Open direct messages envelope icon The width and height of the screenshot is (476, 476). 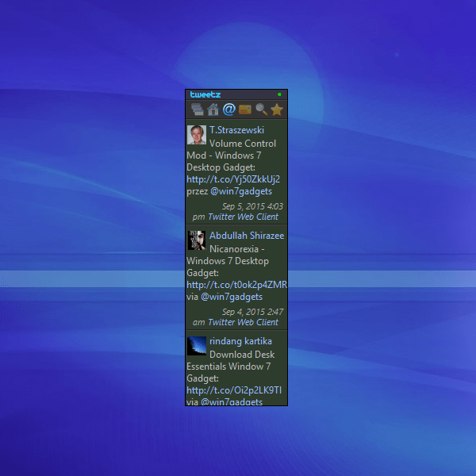245,109
